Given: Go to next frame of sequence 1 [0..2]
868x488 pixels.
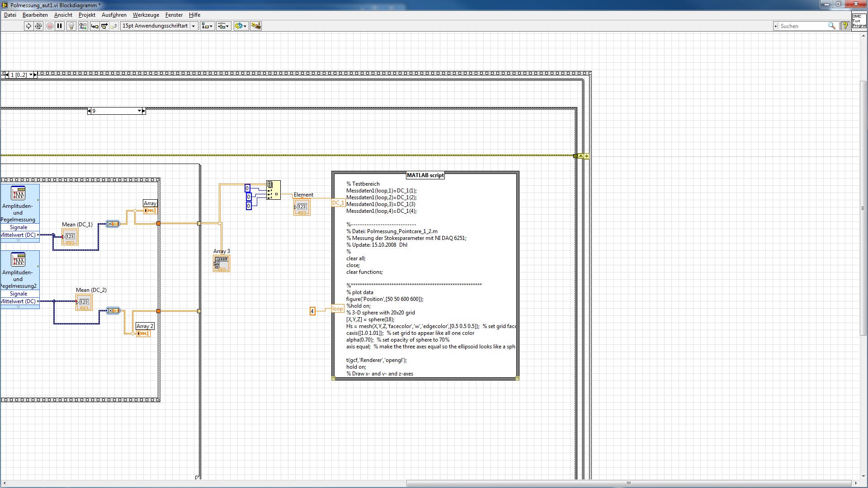Looking at the screenshot, I should pyautogui.click(x=35, y=75).
